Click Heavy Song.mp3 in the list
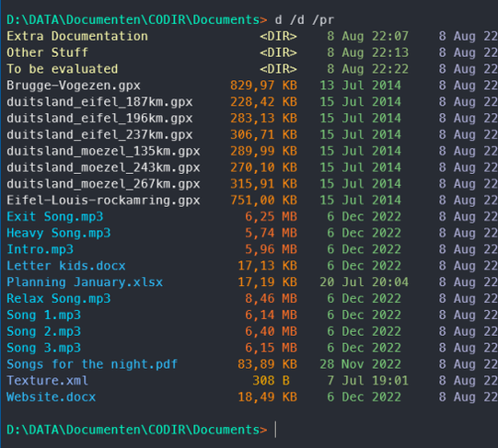 (x=58, y=233)
